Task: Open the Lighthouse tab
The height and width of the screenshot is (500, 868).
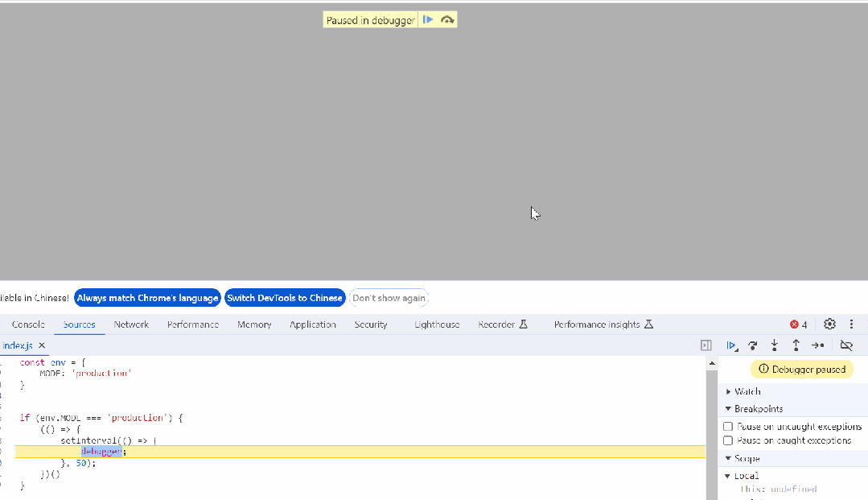Action: (x=437, y=324)
